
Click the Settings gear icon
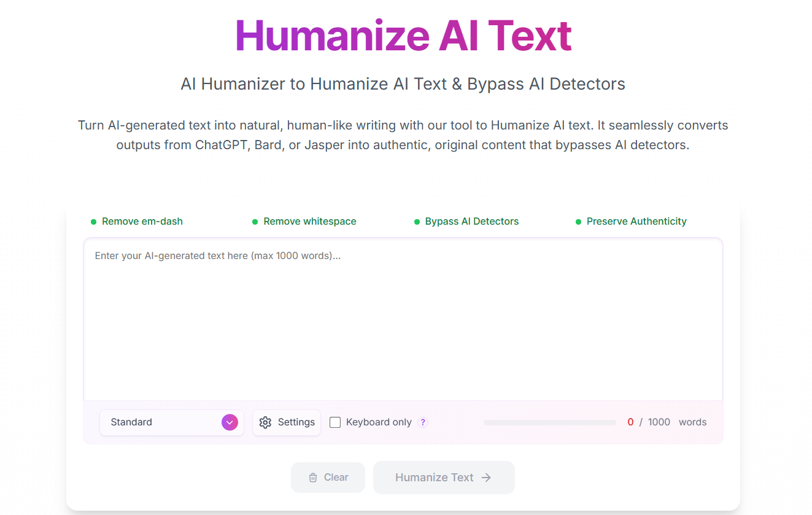click(x=265, y=422)
